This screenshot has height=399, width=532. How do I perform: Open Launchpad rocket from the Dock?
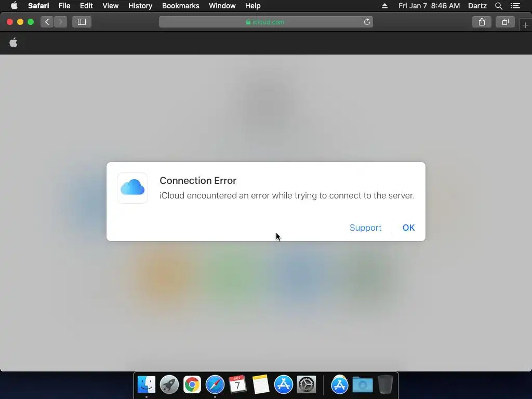pyautogui.click(x=169, y=384)
